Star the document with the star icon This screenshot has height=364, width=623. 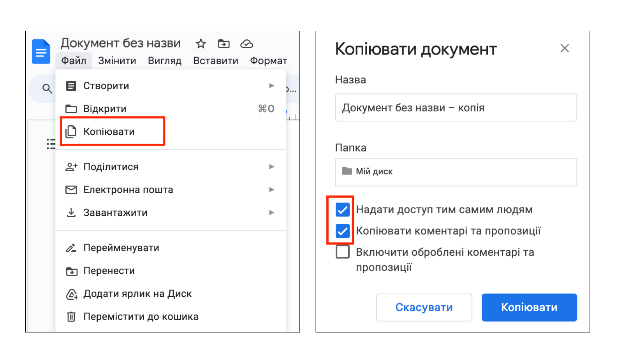[201, 44]
